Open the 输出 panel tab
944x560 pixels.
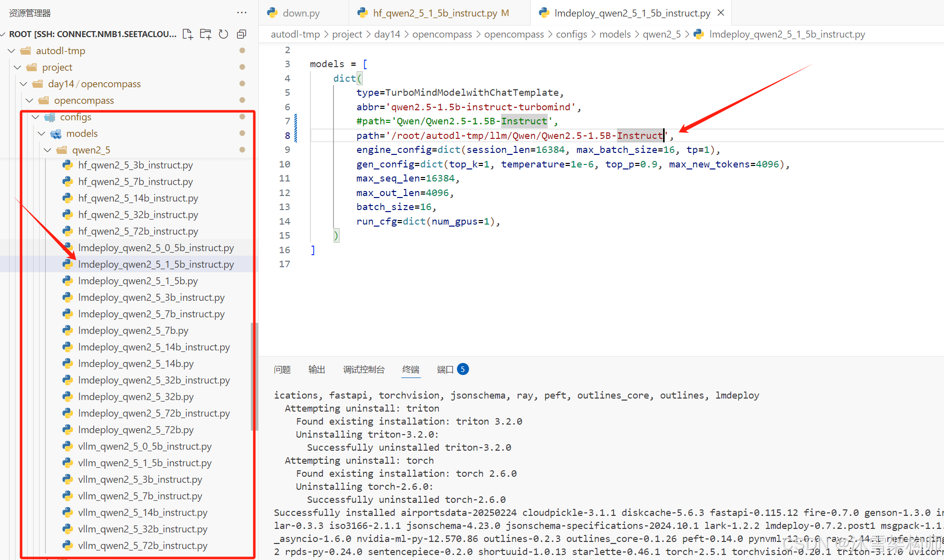coord(317,369)
